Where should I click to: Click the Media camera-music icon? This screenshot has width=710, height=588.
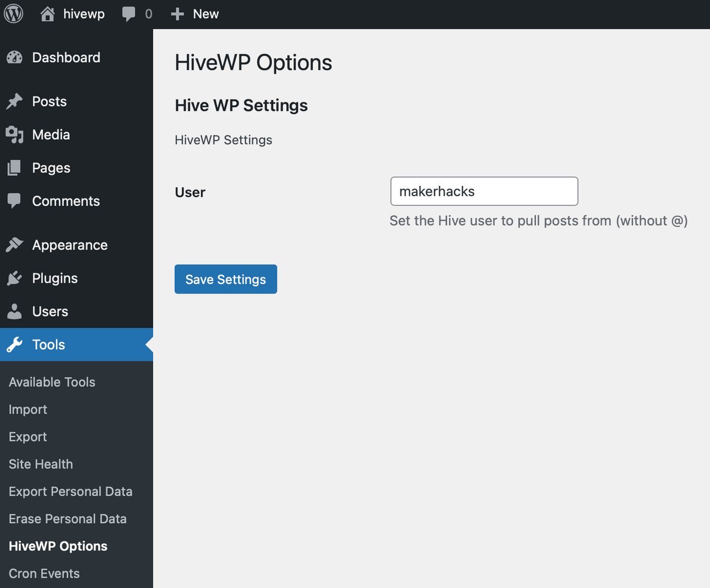(x=14, y=135)
